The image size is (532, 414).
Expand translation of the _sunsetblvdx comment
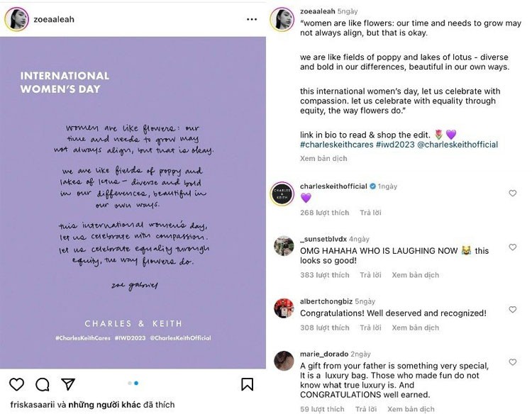(415, 275)
